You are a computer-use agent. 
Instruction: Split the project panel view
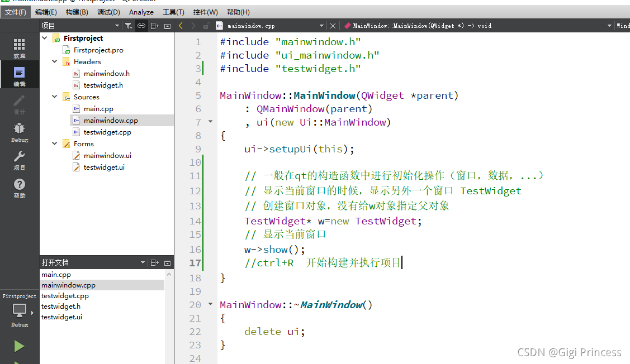155,26
